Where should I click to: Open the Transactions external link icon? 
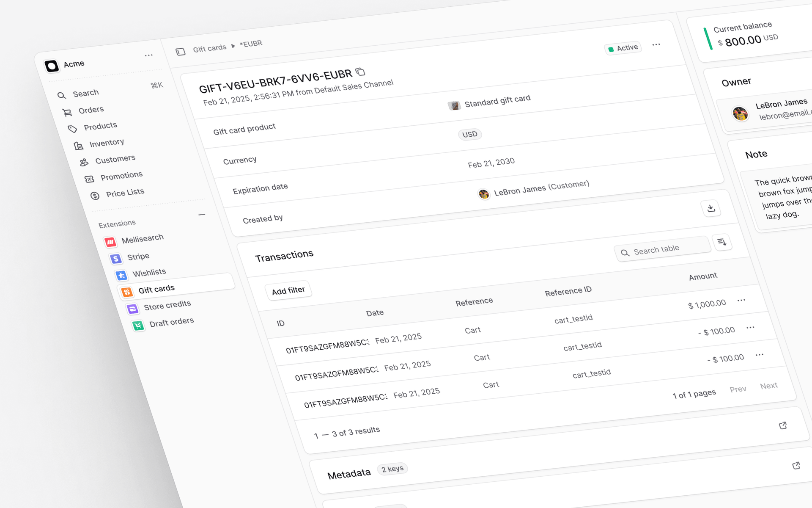click(783, 425)
